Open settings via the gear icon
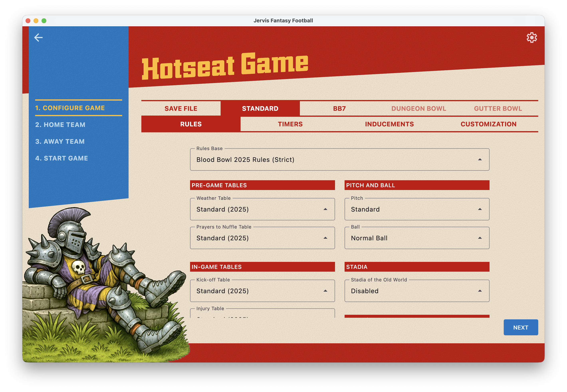The width and height of the screenshot is (567, 392). click(x=532, y=38)
